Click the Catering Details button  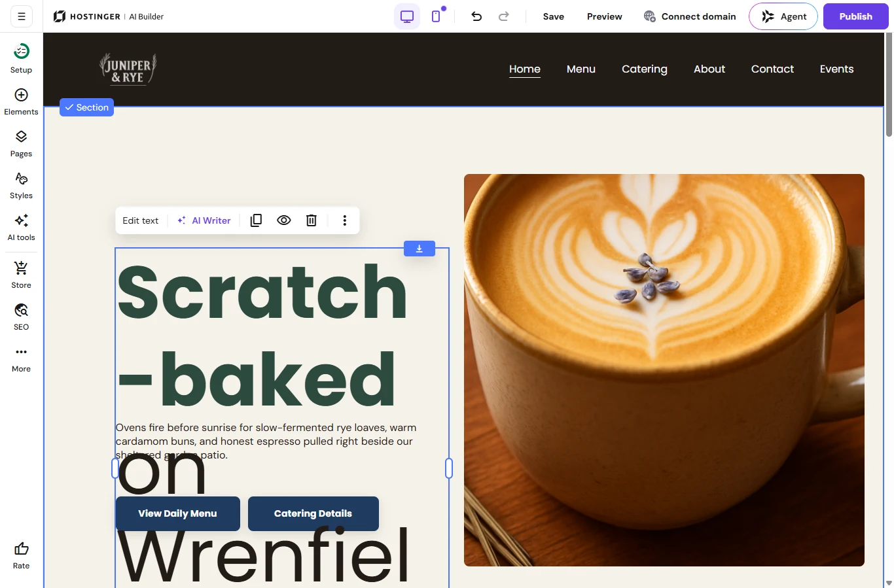coord(313,513)
